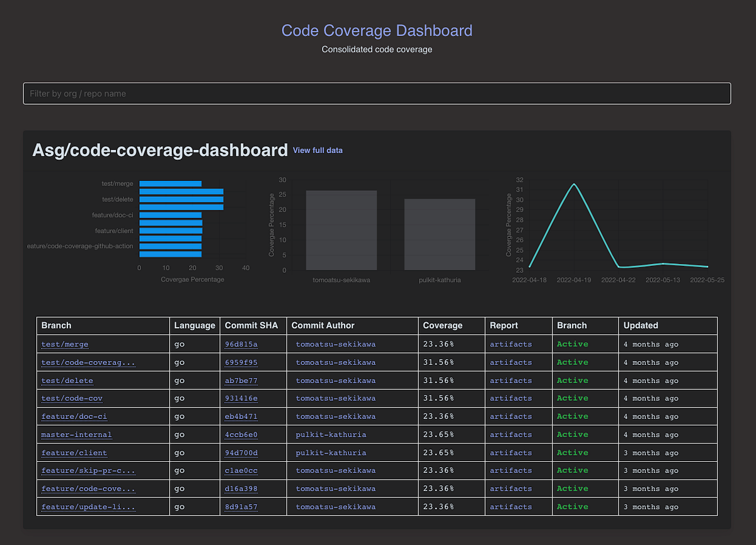This screenshot has height=545, width=756.
Task: Open the test/merge branch link
Action: (x=65, y=344)
